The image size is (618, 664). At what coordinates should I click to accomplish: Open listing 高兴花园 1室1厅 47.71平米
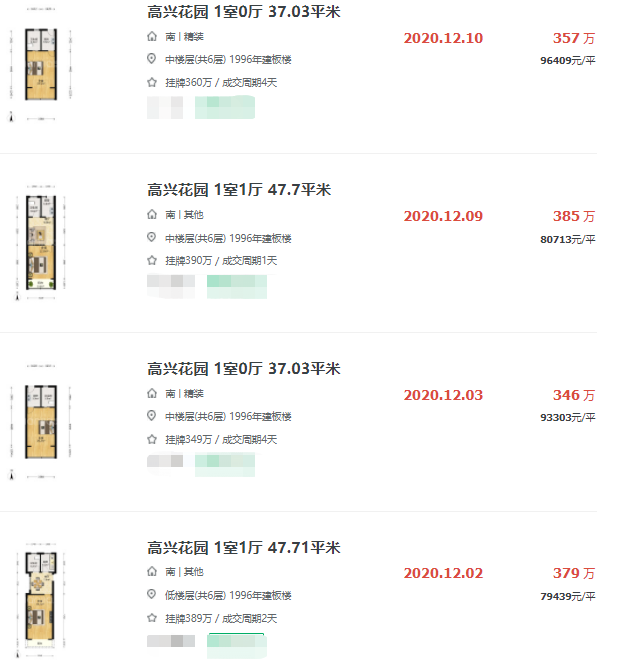(244, 548)
